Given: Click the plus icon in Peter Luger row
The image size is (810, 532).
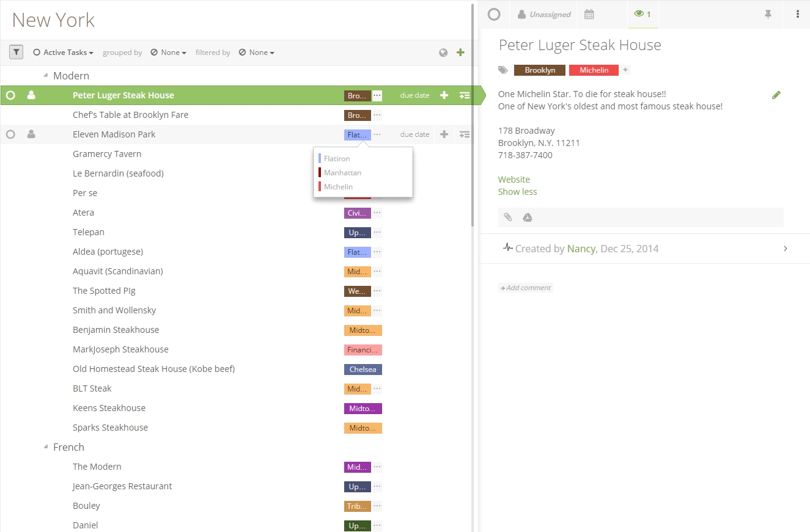Looking at the screenshot, I should [x=444, y=95].
